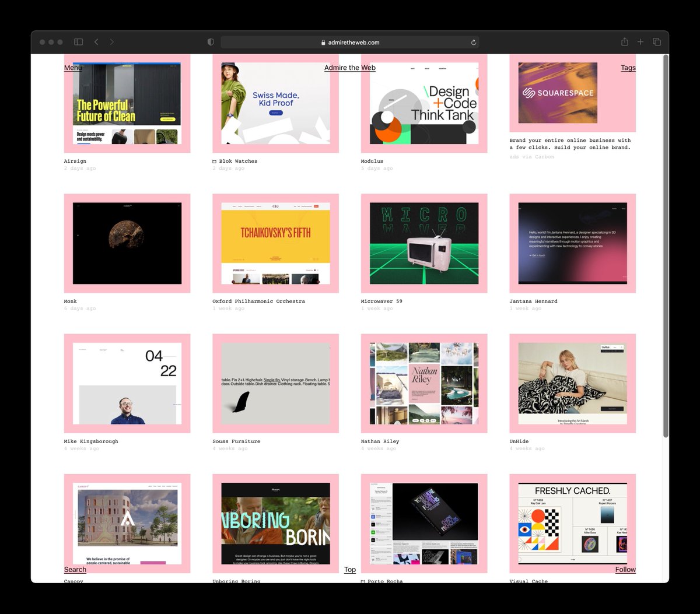
Task: Open the Freshly Cached thumbnail
Action: 573,523
